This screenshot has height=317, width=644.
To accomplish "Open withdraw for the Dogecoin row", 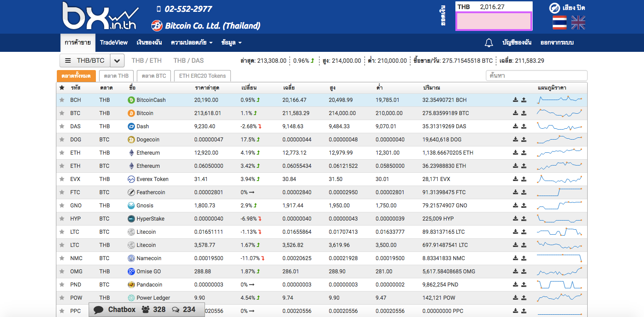I will (524, 140).
